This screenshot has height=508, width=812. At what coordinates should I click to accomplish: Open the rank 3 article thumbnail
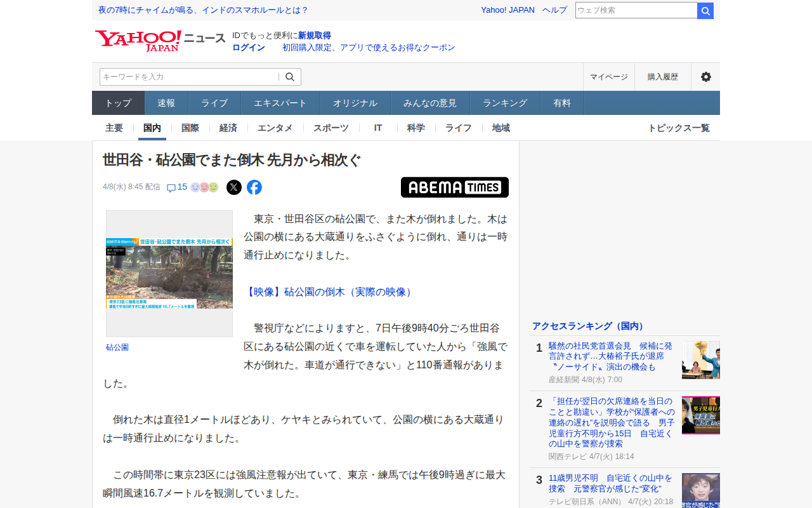[701, 490]
